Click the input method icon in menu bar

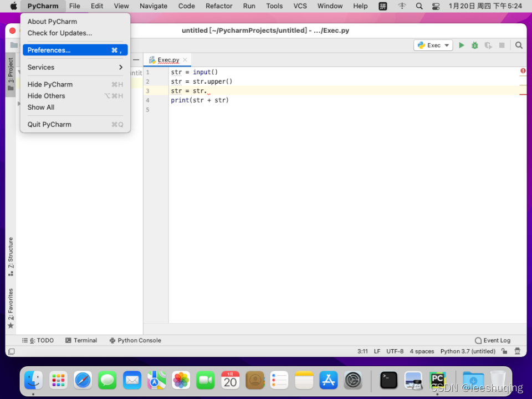point(383,6)
